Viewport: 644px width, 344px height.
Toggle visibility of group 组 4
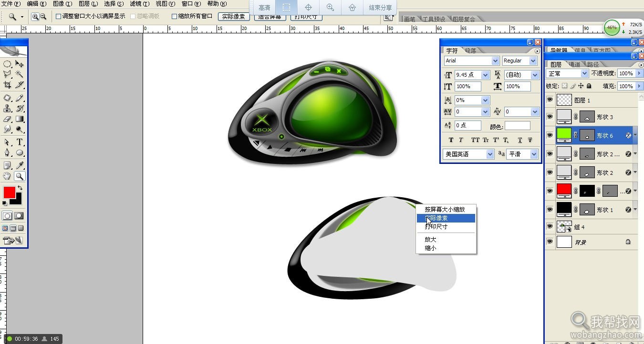pyautogui.click(x=550, y=227)
